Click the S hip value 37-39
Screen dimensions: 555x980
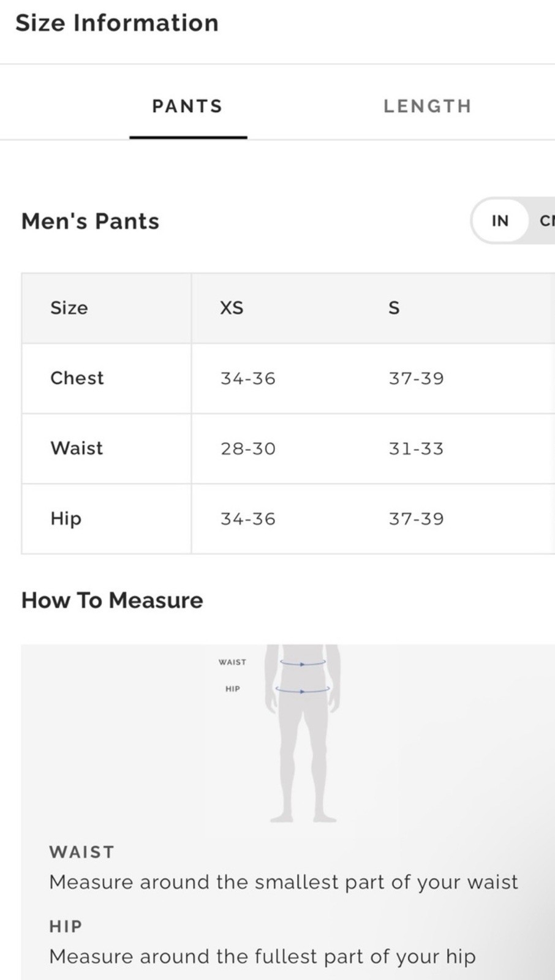pos(416,519)
